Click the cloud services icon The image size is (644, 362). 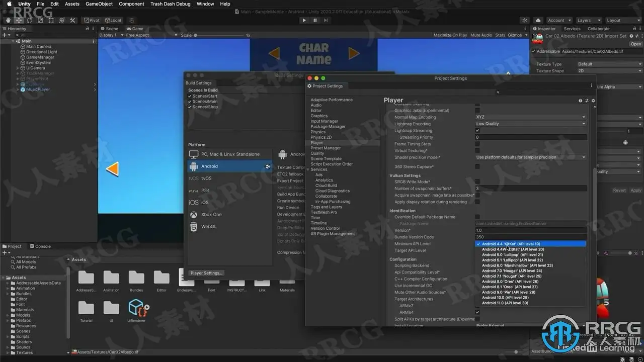(x=538, y=20)
